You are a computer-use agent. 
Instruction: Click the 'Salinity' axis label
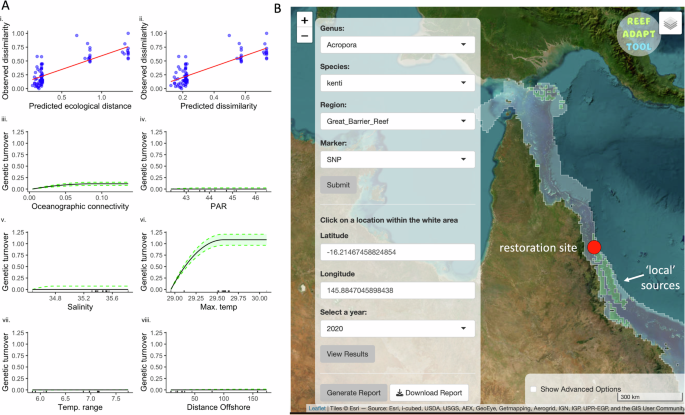point(80,307)
